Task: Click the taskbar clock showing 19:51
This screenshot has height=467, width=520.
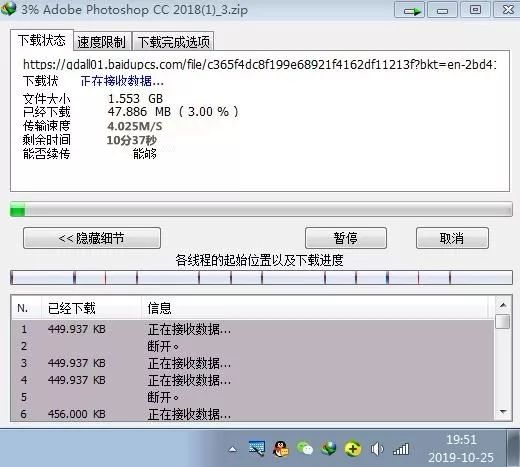Action: tap(461, 449)
